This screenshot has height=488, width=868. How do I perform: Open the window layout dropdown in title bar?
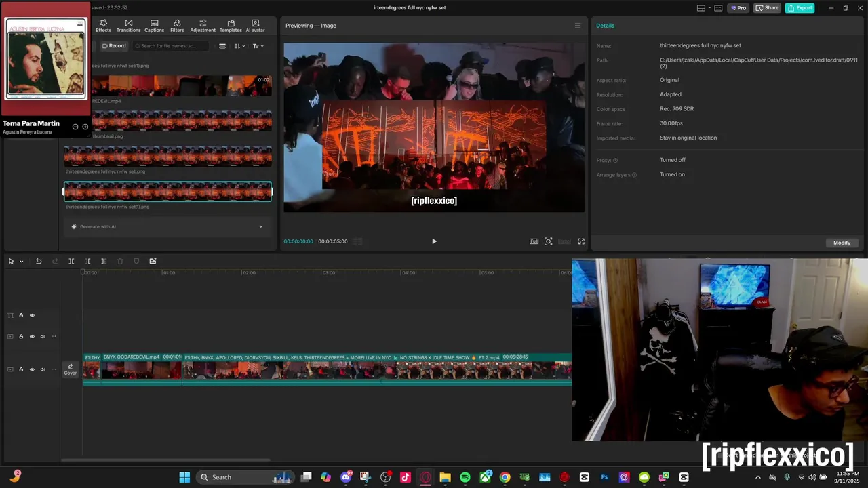pos(704,8)
